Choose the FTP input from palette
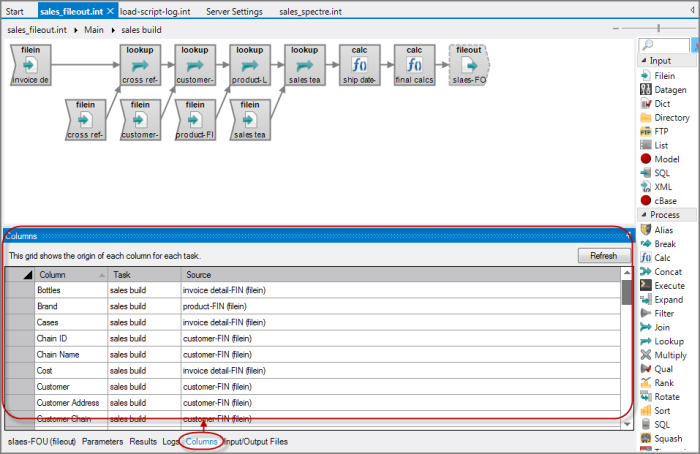Viewport: 700px width, 454px height. coord(661,131)
